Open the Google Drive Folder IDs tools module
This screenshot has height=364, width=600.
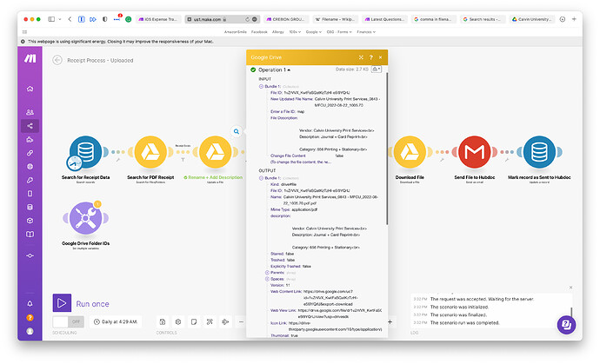click(86, 218)
